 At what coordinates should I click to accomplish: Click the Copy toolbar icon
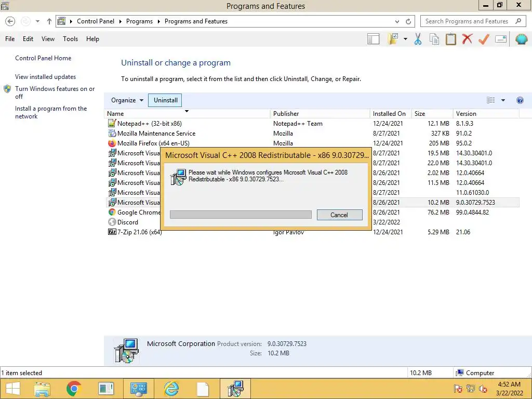(434, 39)
